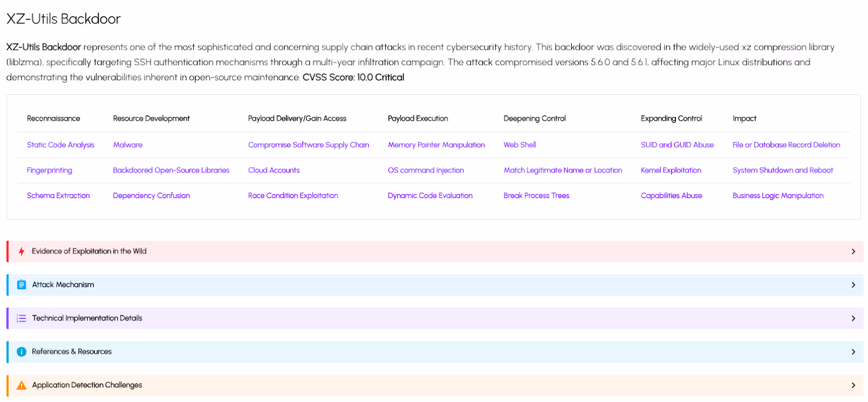Open the Cloud Accounts link

274,170
